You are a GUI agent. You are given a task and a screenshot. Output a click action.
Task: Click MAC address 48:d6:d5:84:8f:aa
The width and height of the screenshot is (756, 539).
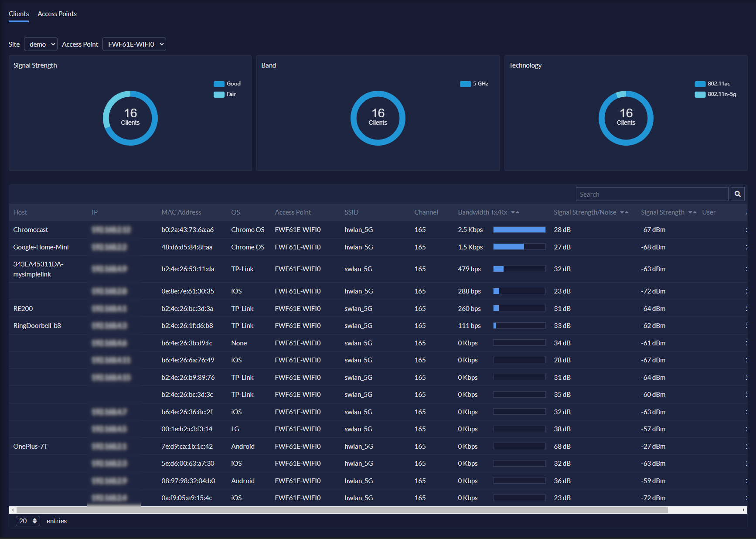point(187,247)
